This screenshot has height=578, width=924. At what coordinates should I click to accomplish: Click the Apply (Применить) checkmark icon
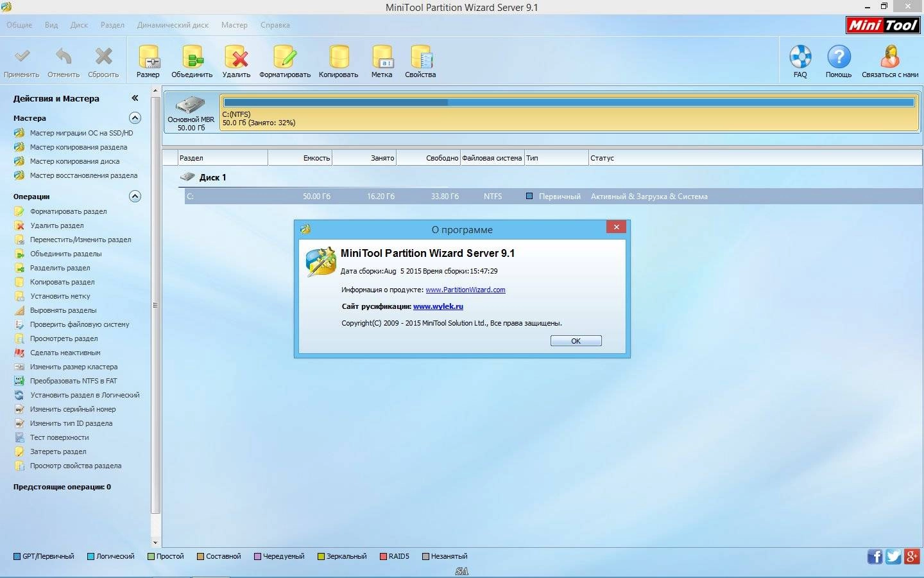click(x=22, y=57)
